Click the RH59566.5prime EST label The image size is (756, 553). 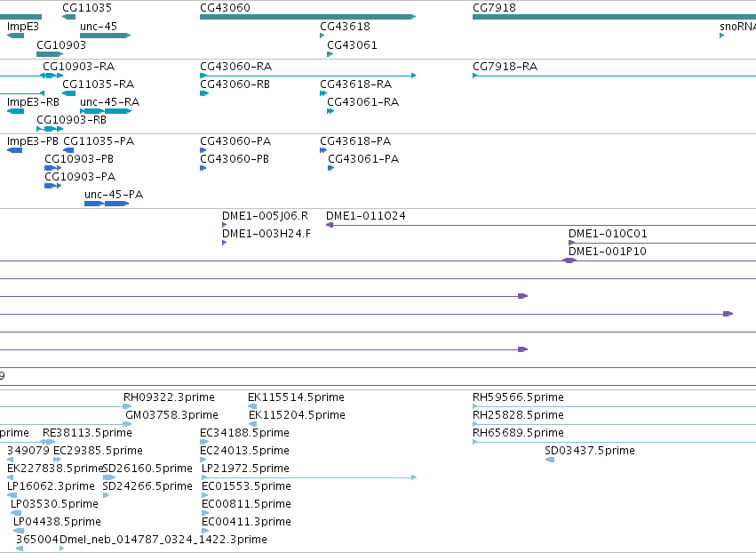click(518, 397)
